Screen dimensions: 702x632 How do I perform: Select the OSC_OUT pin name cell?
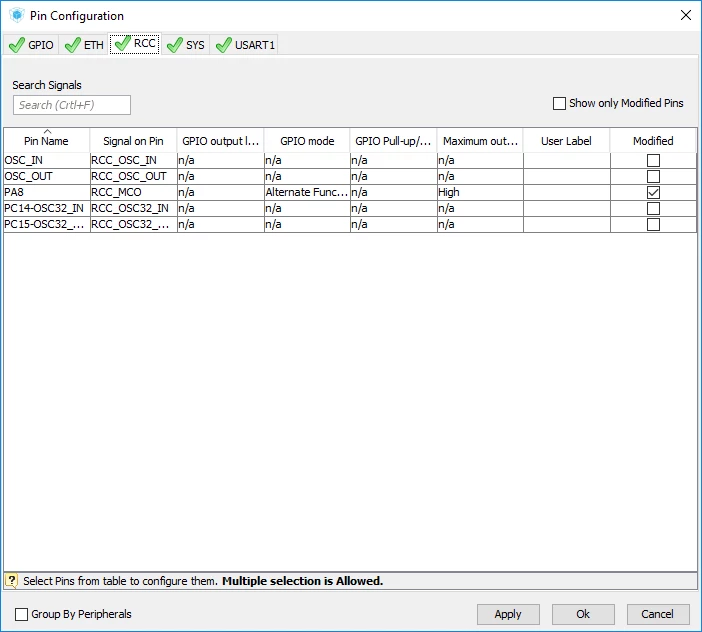coord(47,176)
